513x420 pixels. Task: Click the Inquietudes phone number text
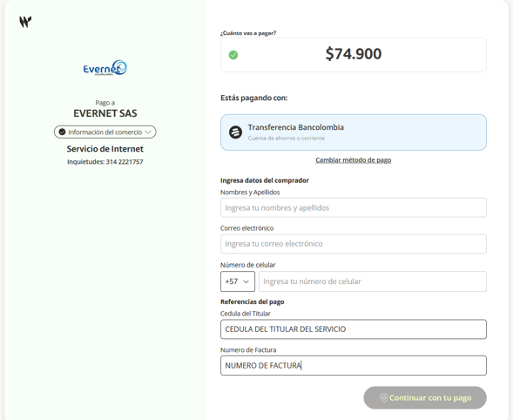105,162
